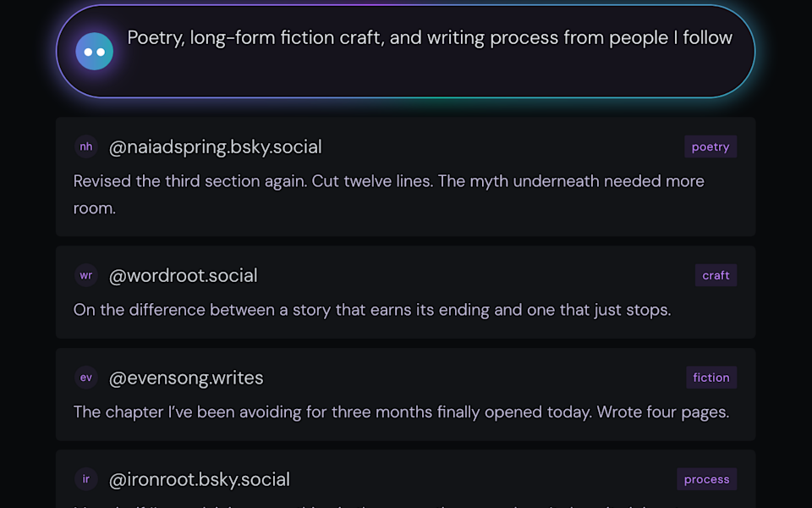Click the 'nh' avatar for naiadspring
Image resolution: width=812 pixels, height=508 pixels.
pyautogui.click(x=86, y=146)
